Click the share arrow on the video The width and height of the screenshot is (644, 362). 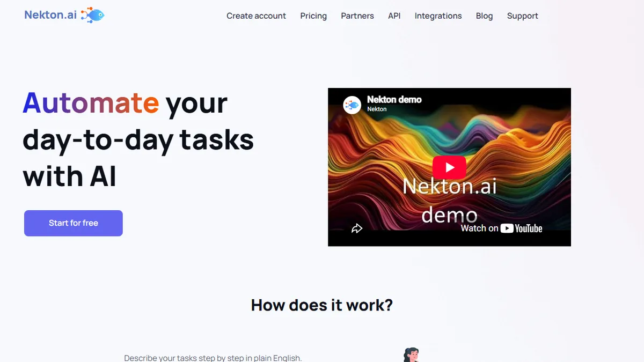point(357,228)
